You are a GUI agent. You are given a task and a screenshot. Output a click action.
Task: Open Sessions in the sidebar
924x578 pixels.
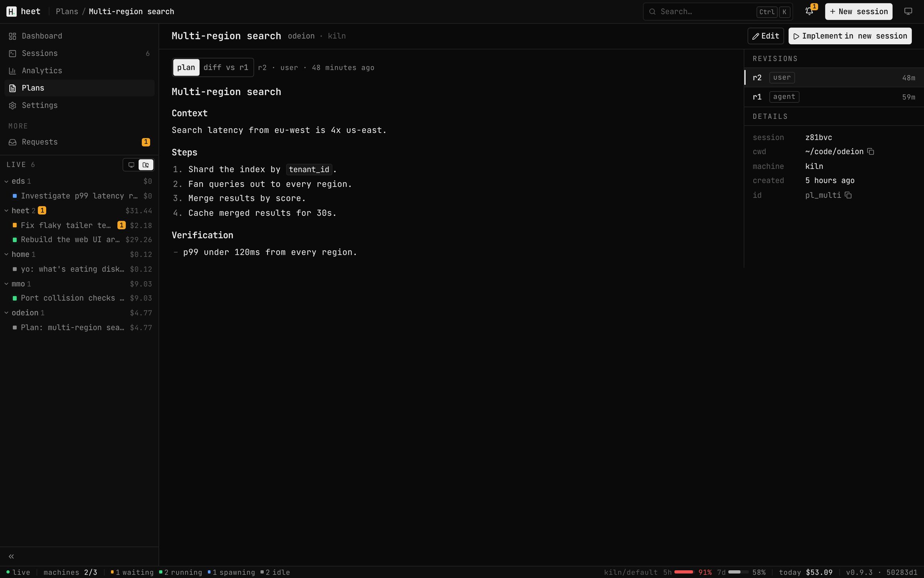79,53
